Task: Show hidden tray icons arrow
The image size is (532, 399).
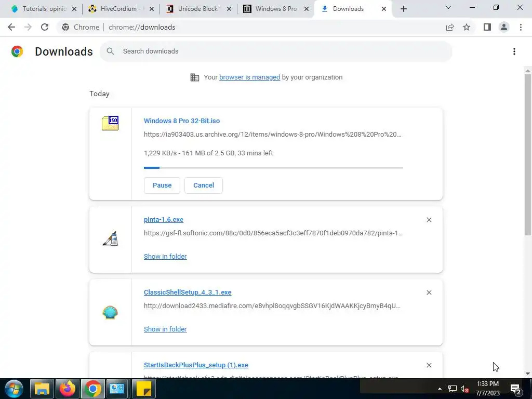Action: coord(440,389)
